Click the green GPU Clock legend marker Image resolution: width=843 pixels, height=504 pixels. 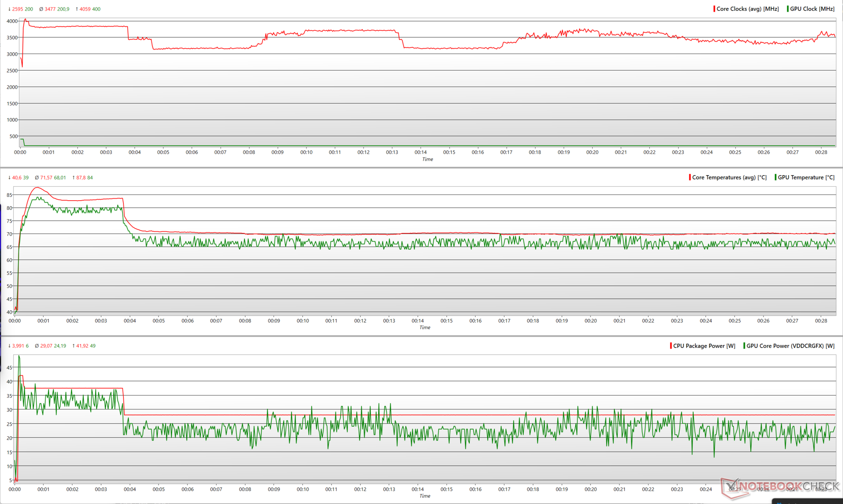tap(788, 9)
